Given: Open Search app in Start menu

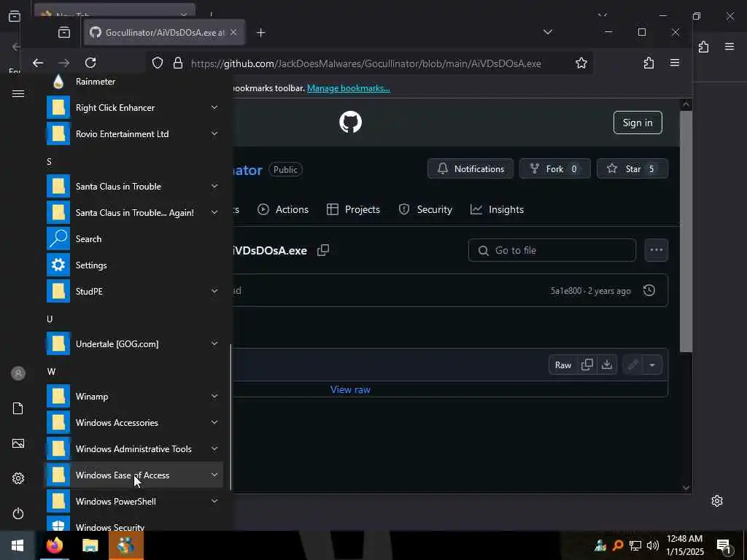Looking at the screenshot, I should [133, 238].
